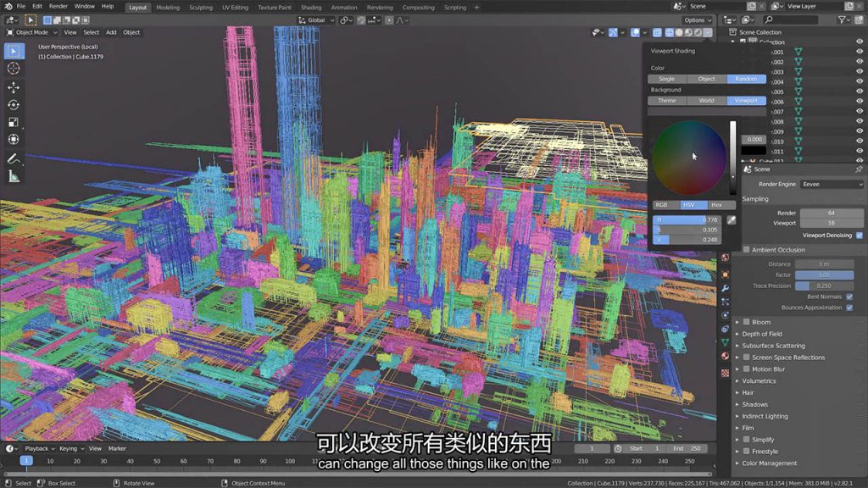Open the Object Data mesh properties tab

pyautogui.click(x=726, y=342)
